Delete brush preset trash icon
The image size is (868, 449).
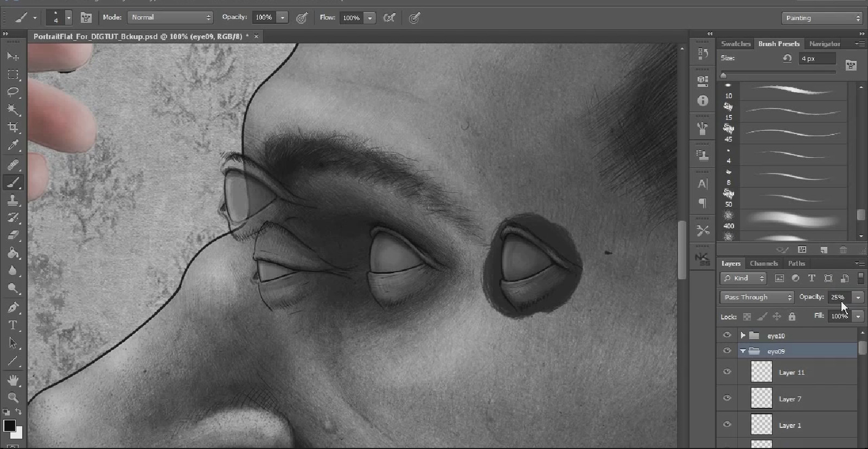coord(843,250)
